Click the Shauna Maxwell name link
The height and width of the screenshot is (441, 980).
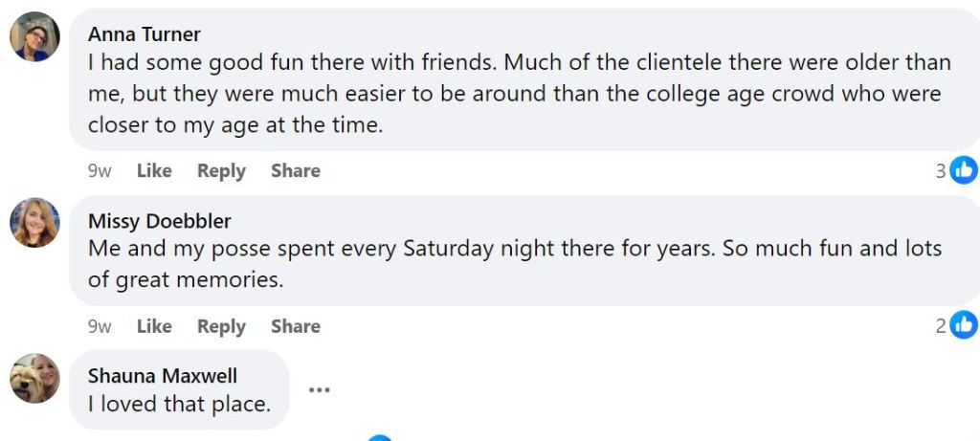click(162, 376)
